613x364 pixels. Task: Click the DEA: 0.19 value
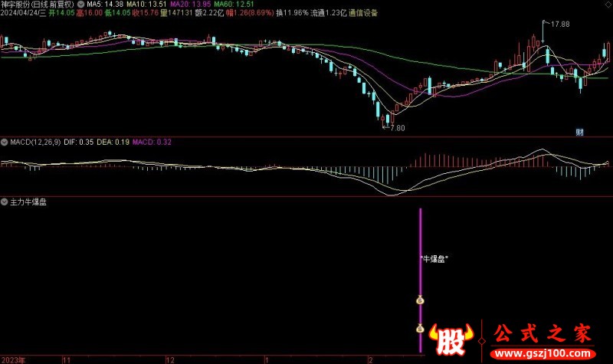(x=113, y=143)
